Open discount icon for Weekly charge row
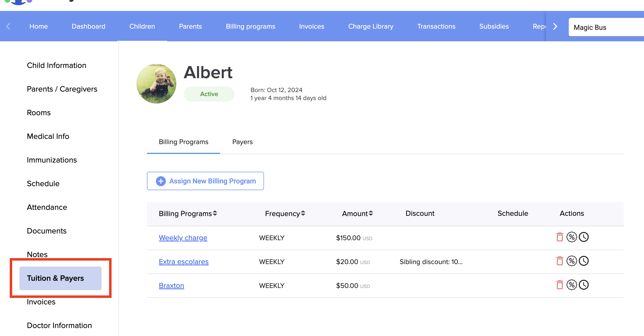Screen dimensions: 644x336 (572, 237)
